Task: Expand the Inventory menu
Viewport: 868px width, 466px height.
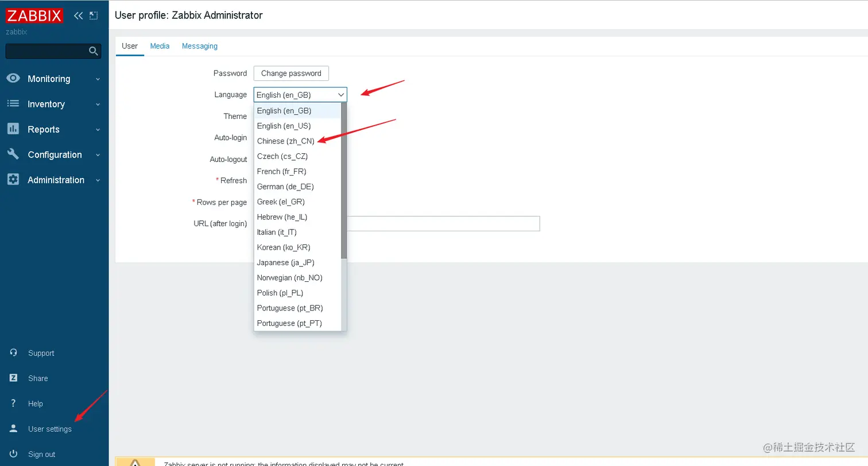Action: (54, 104)
